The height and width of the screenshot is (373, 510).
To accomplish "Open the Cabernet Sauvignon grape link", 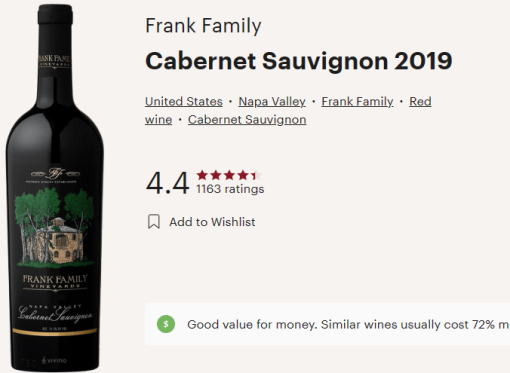I will click(247, 120).
